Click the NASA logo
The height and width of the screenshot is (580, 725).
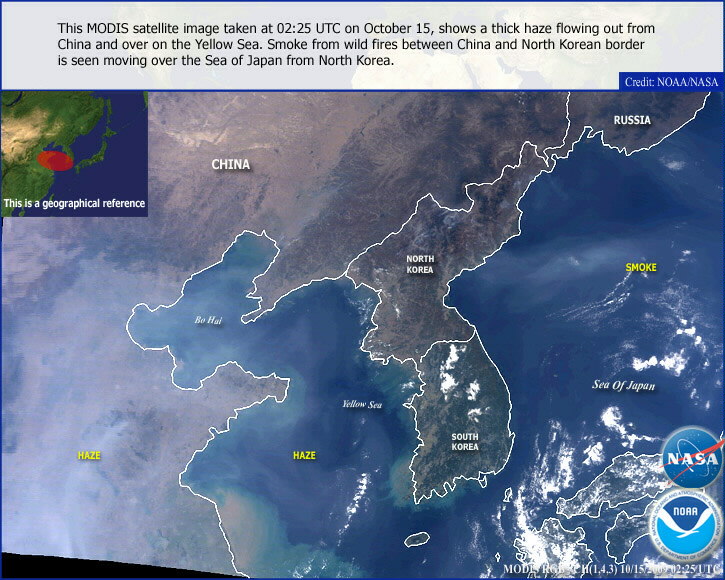[691, 459]
